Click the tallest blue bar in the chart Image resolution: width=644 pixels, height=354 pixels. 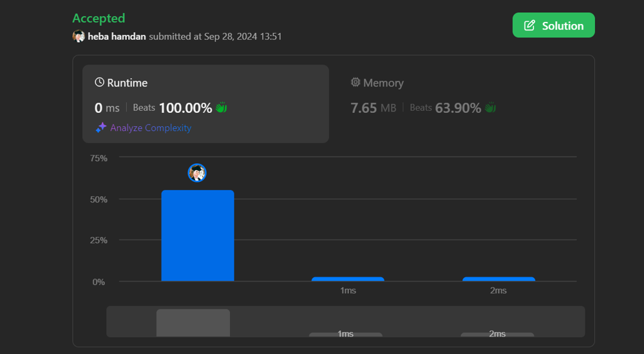tap(197, 235)
